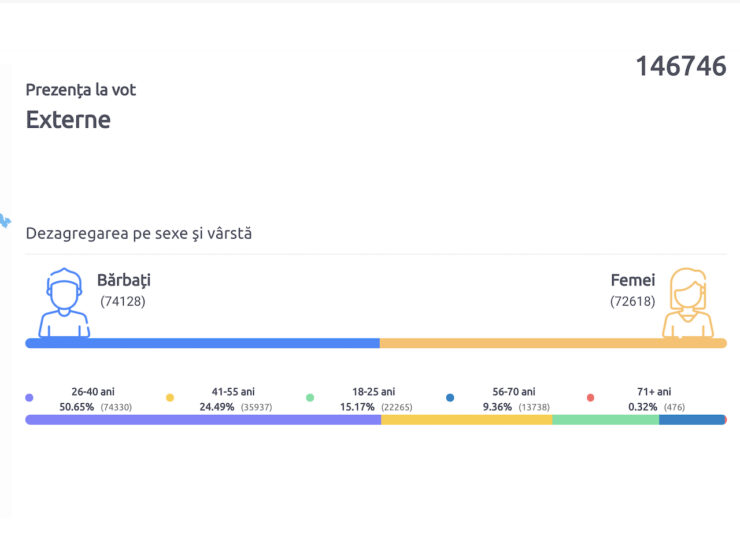
Task: Click the 50.65% percentage for 26-40 ani
Action: coord(76,407)
